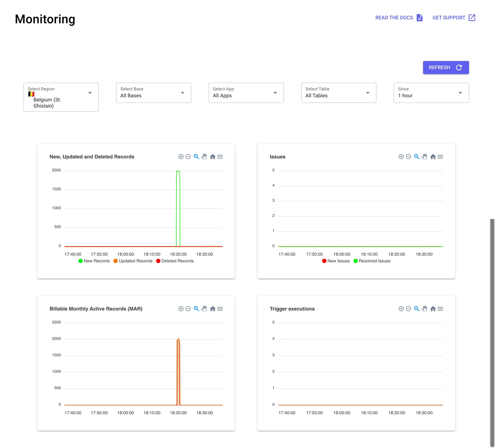
Task: Activate pan tool in Records chart
Action: pyautogui.click(x=204, y=157)
